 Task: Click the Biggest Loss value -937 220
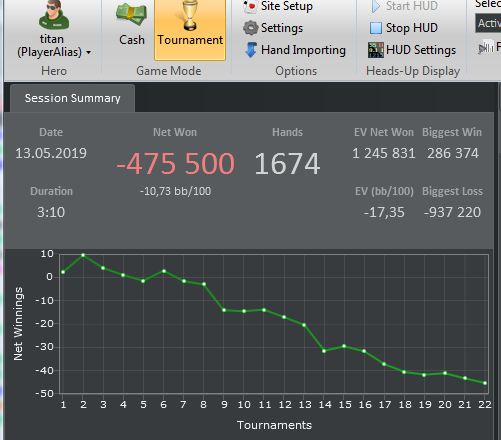coord(452,212)
